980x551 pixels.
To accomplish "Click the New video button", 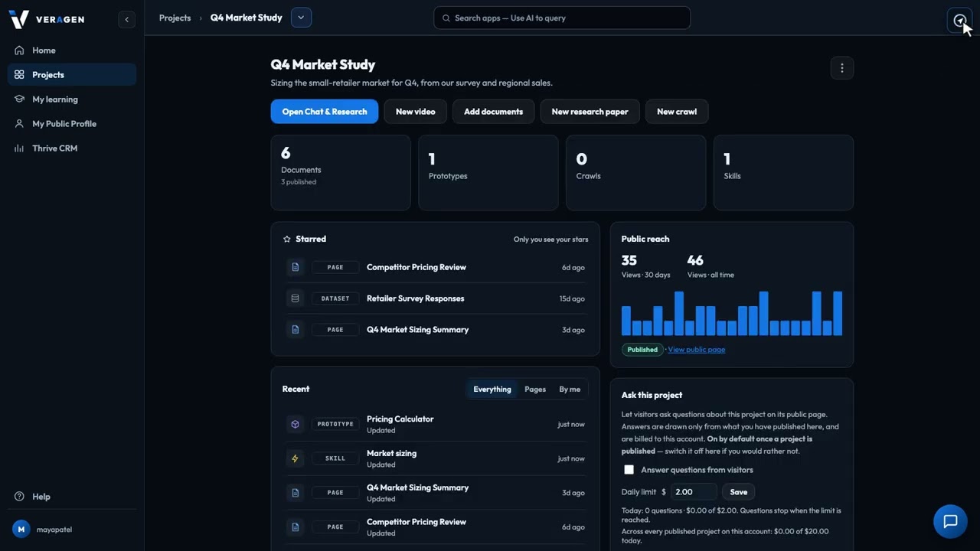I will tap(416, 112).
